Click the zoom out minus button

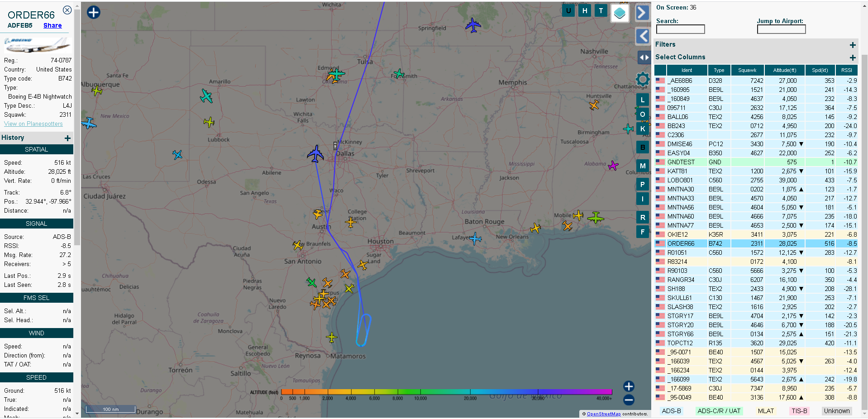(x=629, y=400)
